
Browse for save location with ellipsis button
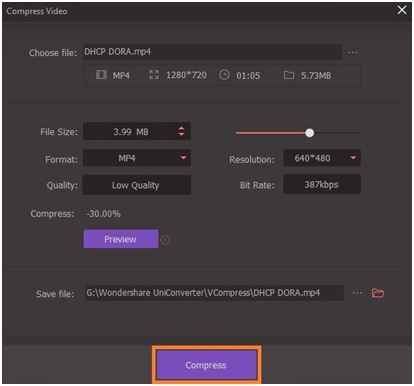357,293
